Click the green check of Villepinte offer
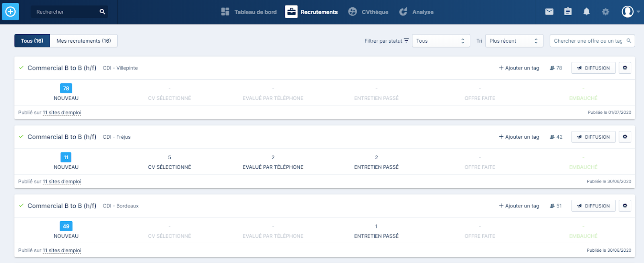 coord(21,68)
